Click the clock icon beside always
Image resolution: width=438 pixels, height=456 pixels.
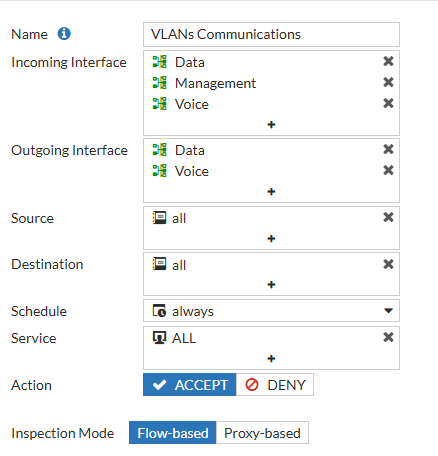(x=159, y=311)
